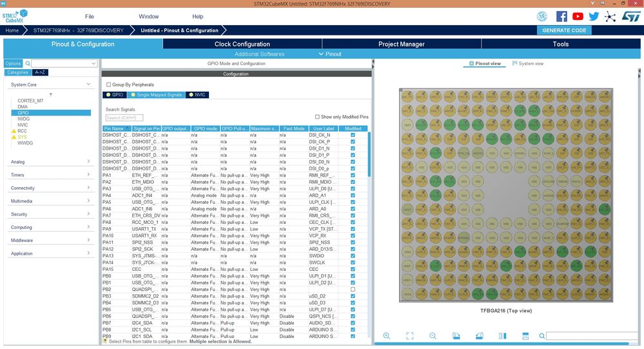Image resolution: width=644 pixels, height=349 pixels.
Task: Check Show only Modified Pins
Action: (x=317, y=117)
